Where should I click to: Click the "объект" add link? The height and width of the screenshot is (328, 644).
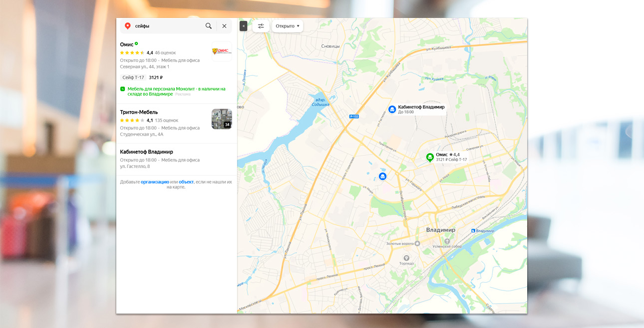pos(186,182)
